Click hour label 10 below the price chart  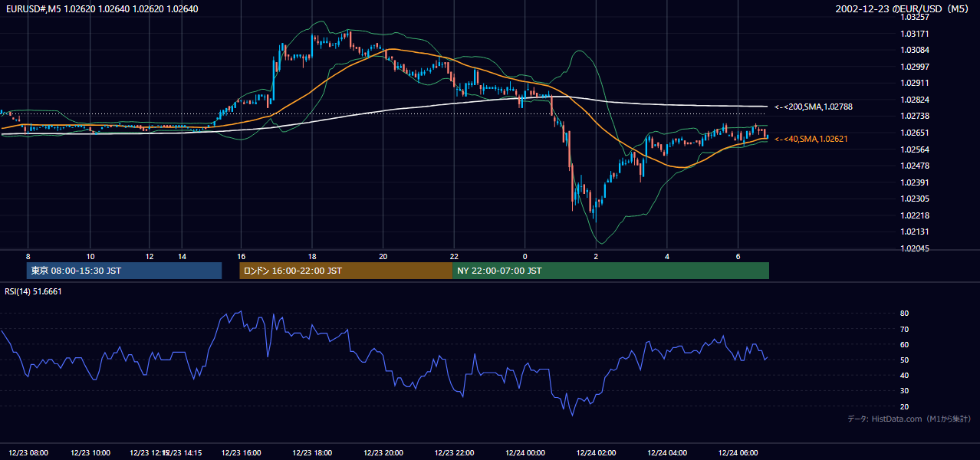coord(90,256)
